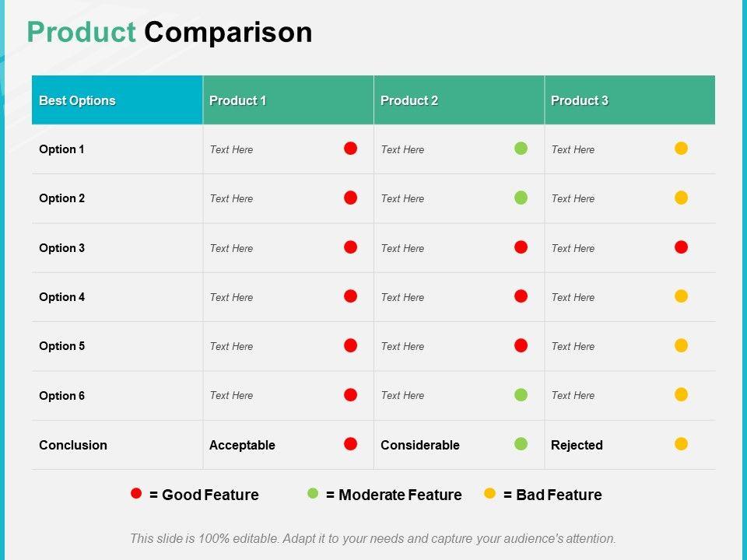Select the Option 4 row label
Image resolution: width=747 pixels, height=560 pixels.
[x=62, y=297]
